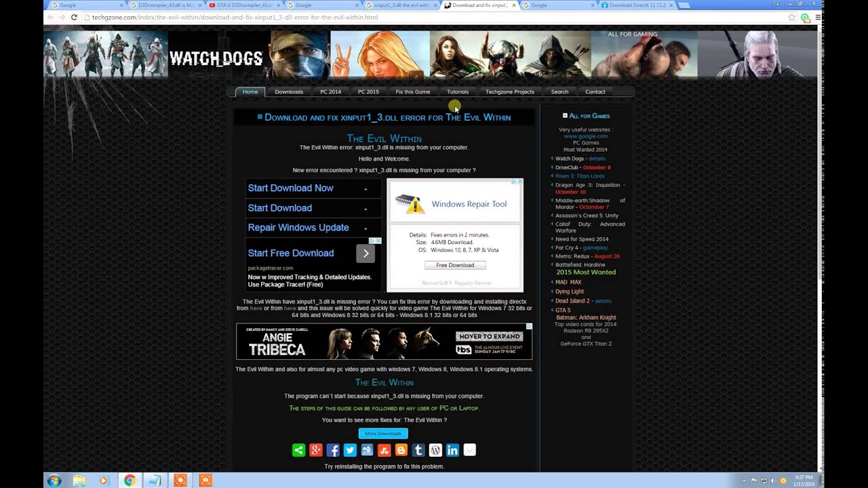Click the Free Download button in ad
Screen dimensions: 868x488
point(455,265)
